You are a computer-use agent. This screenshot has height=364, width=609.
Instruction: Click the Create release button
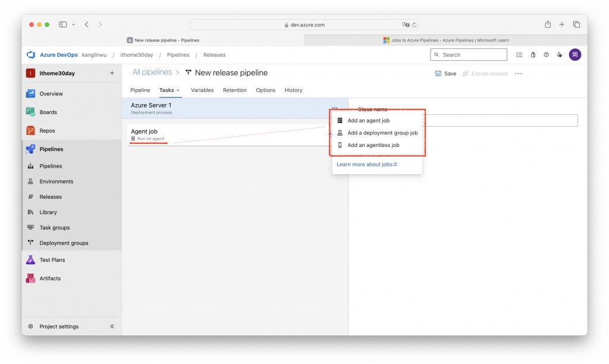point(485,73)
